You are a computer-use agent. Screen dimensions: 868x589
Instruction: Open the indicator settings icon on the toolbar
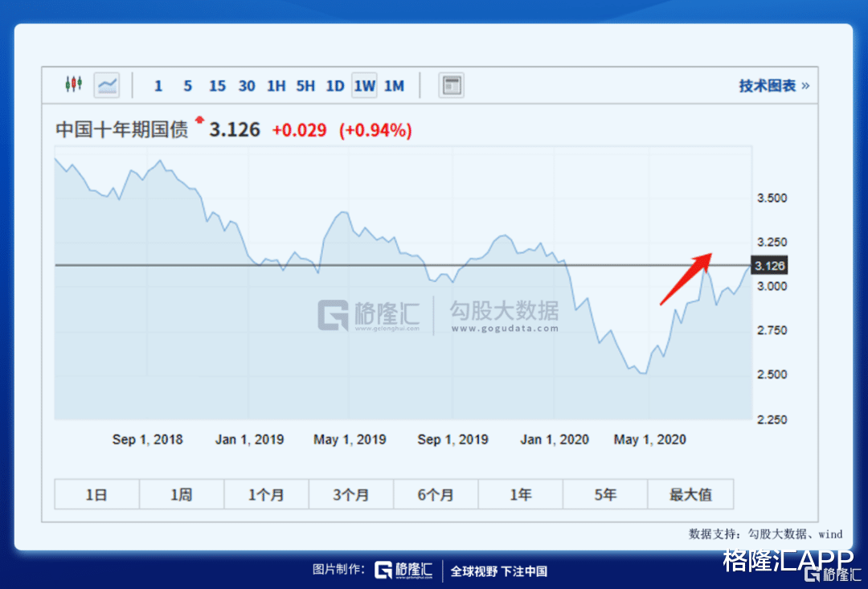451,84
